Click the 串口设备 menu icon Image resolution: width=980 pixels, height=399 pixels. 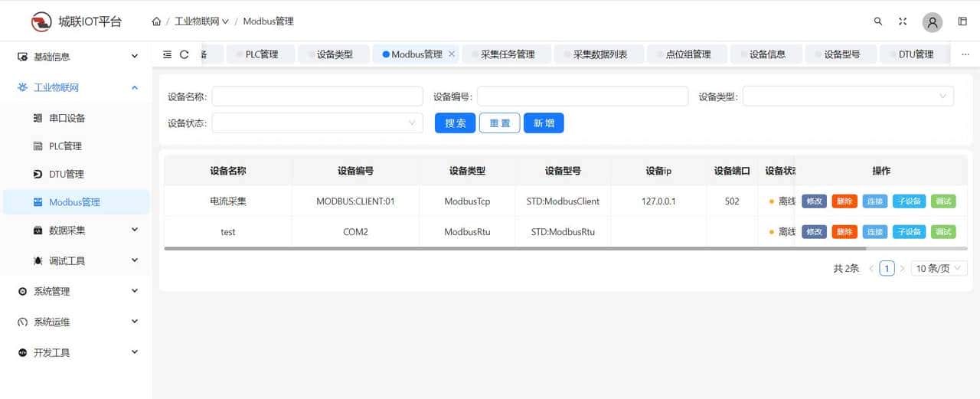[38, 118]
